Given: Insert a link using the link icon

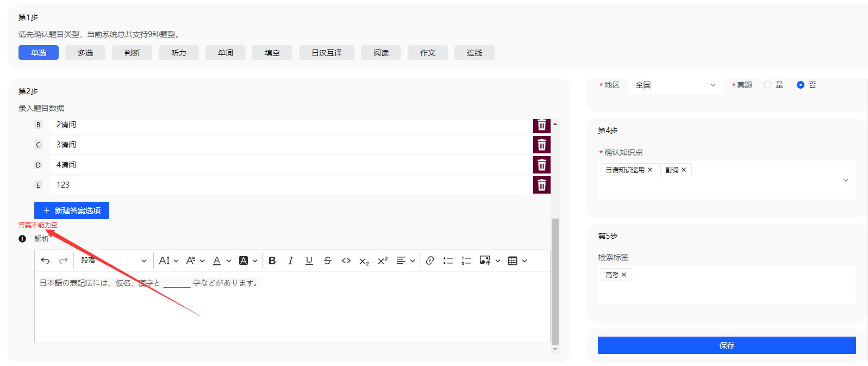Looking at the screenshot, I should (429, 261).
